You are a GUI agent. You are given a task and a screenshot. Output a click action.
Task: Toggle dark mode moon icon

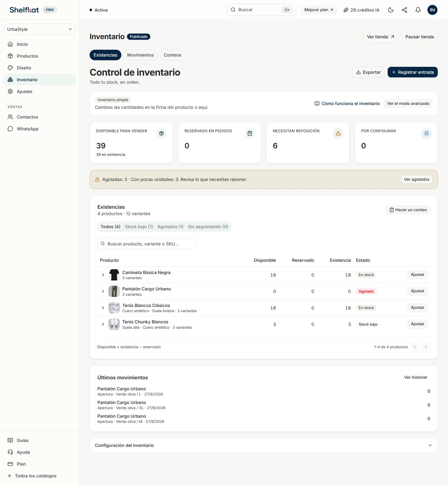click(x=391, y=10)
